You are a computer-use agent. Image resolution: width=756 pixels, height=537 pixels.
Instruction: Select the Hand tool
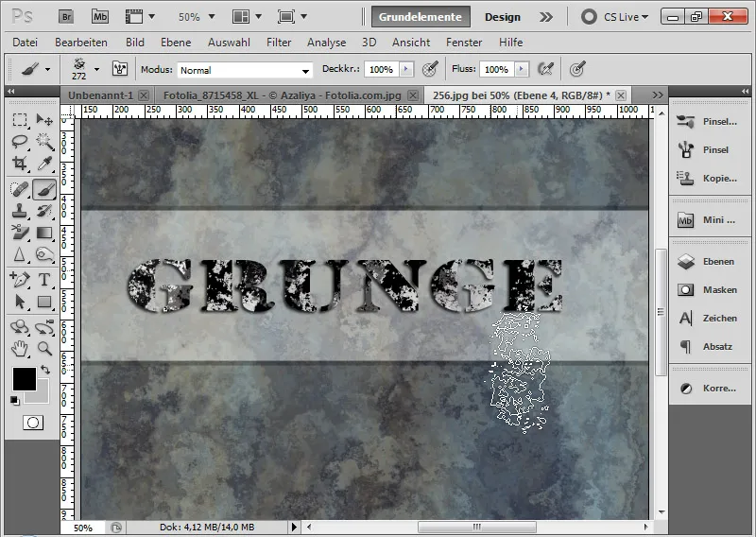pos(19,348)
